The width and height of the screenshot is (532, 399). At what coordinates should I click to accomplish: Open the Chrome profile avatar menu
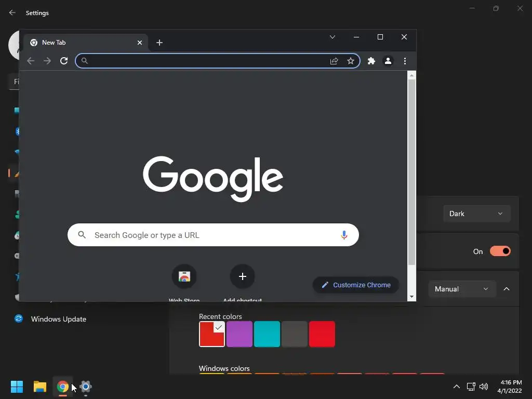point(388,61)
